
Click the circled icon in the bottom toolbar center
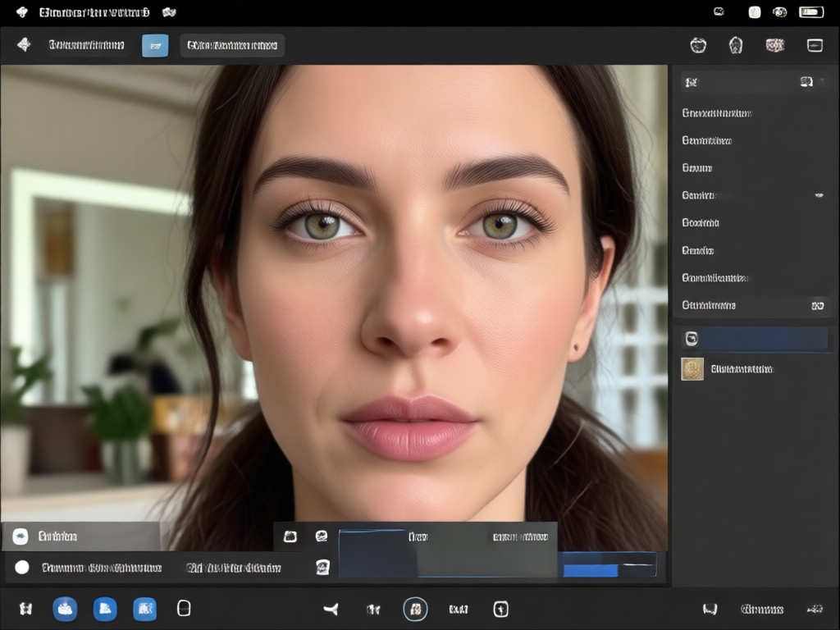(x=415, y=609)
